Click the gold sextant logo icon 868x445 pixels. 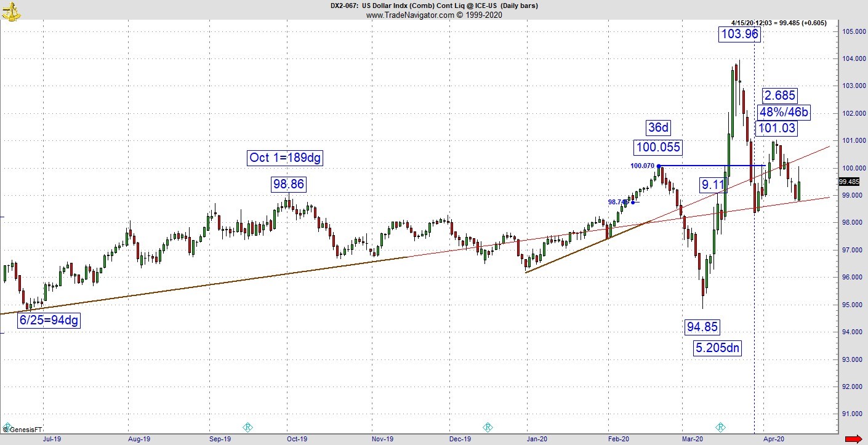point(11,11)
